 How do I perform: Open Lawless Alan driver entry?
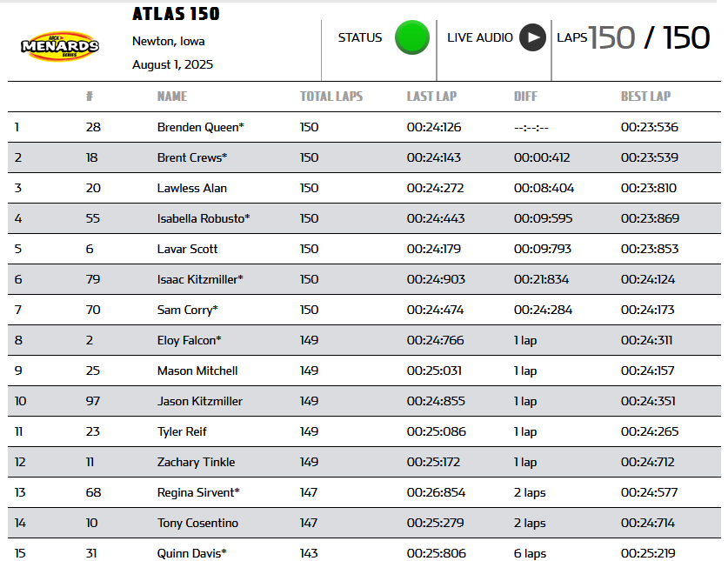191,188
